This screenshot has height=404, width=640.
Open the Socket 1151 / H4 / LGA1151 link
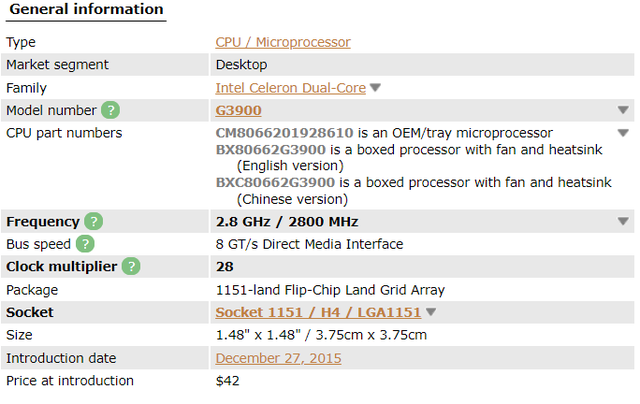pyautogui.click(x=318, y=312)
